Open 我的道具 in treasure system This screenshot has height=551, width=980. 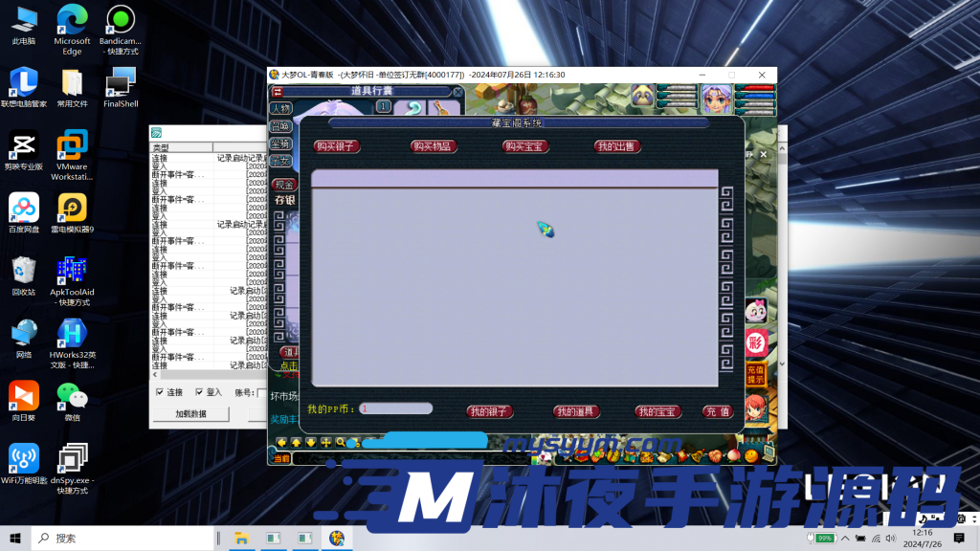coord(577,411)
